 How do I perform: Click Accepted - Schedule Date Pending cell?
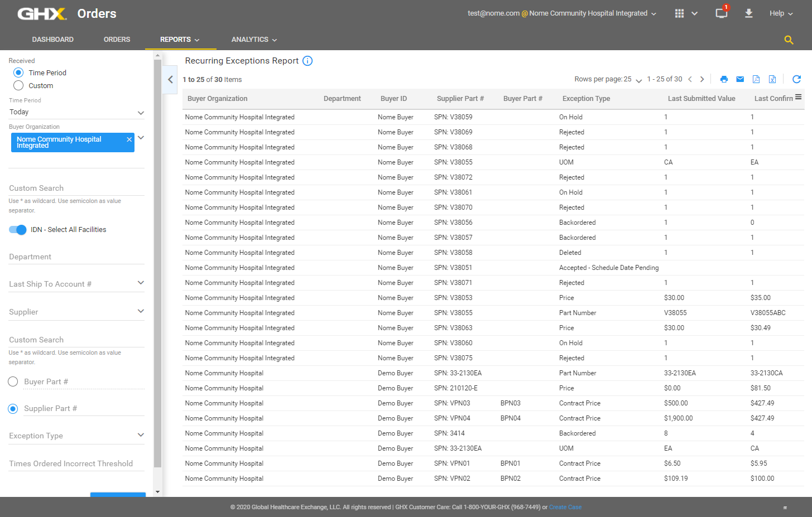609,268
